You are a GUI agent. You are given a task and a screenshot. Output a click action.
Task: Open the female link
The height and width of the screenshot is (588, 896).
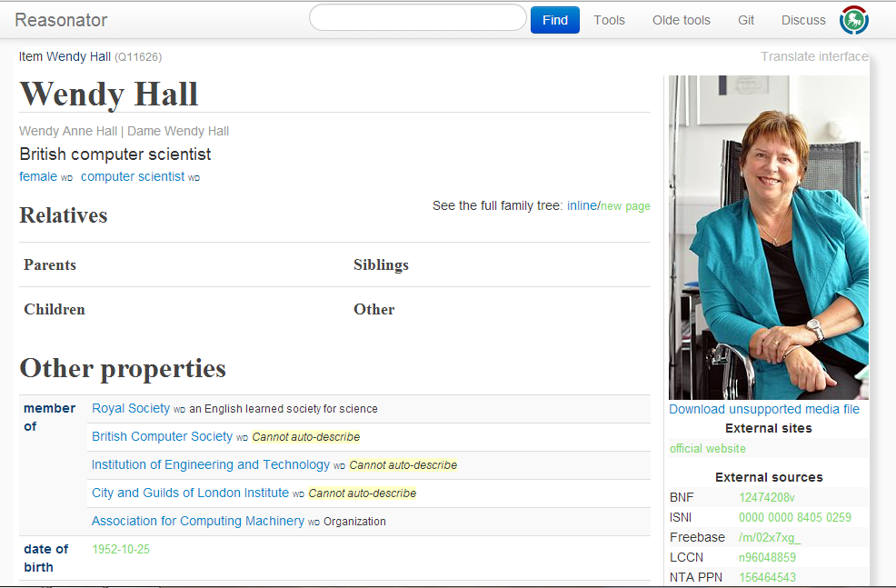pos(38,176)
